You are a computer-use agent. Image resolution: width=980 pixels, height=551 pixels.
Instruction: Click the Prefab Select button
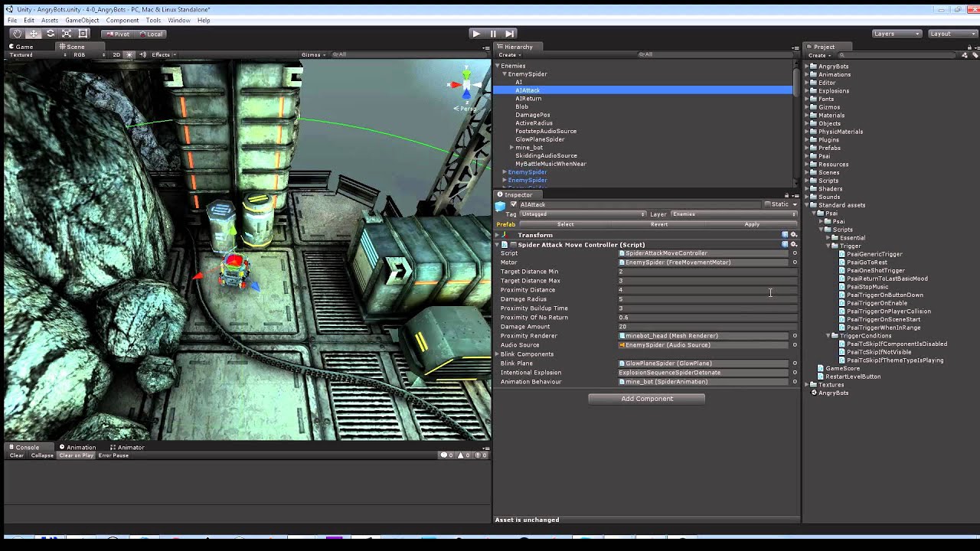coord(566,224)
